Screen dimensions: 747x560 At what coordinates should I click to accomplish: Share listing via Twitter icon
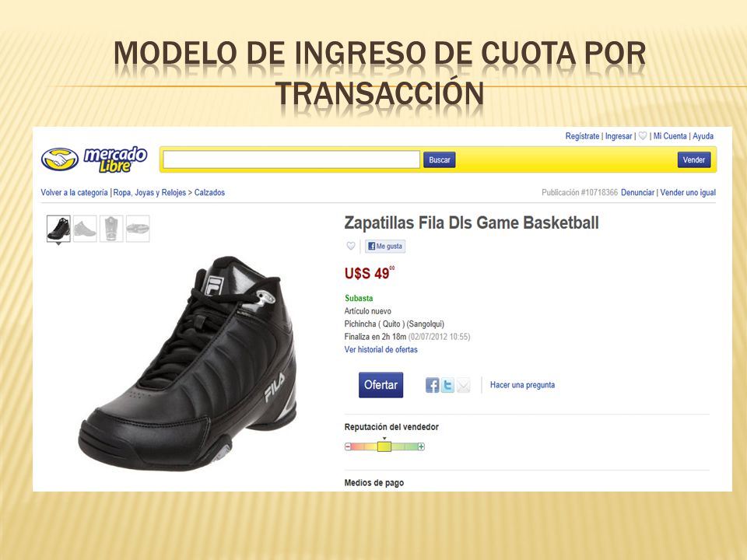(447, 385)
